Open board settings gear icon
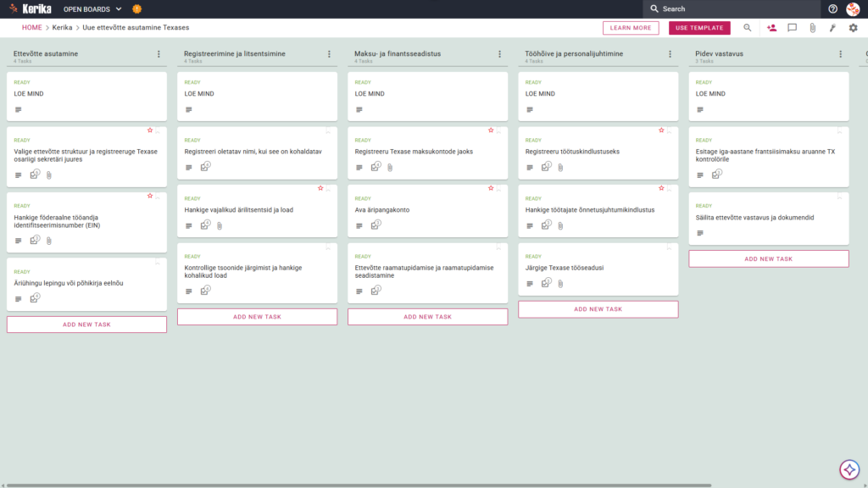 click(x=853, y=28)
